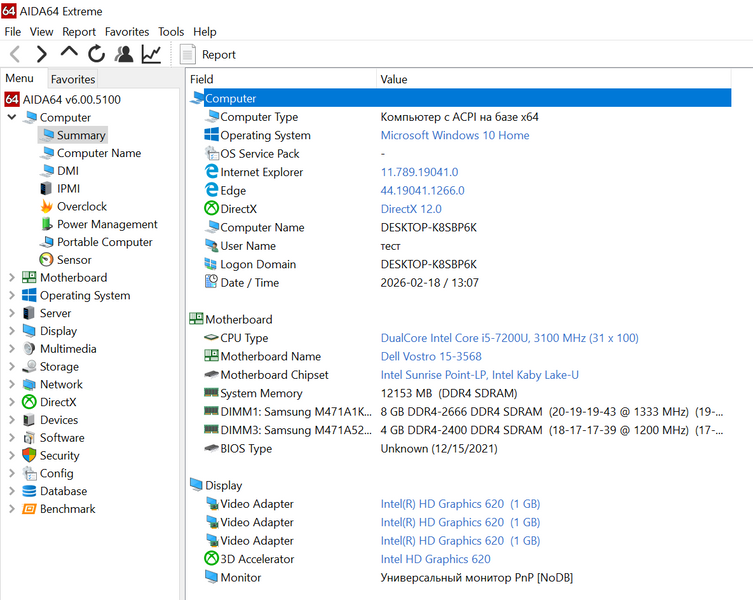The image size is (753, 600).
Task: Open the graph chart icon in toolbar
Action: (151, 54)
